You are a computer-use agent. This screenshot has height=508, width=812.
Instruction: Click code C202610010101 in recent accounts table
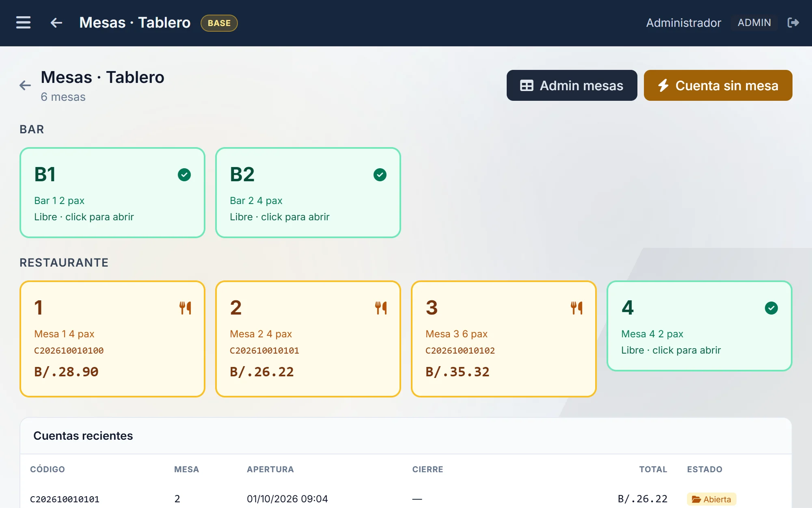[x=65, y=499]
